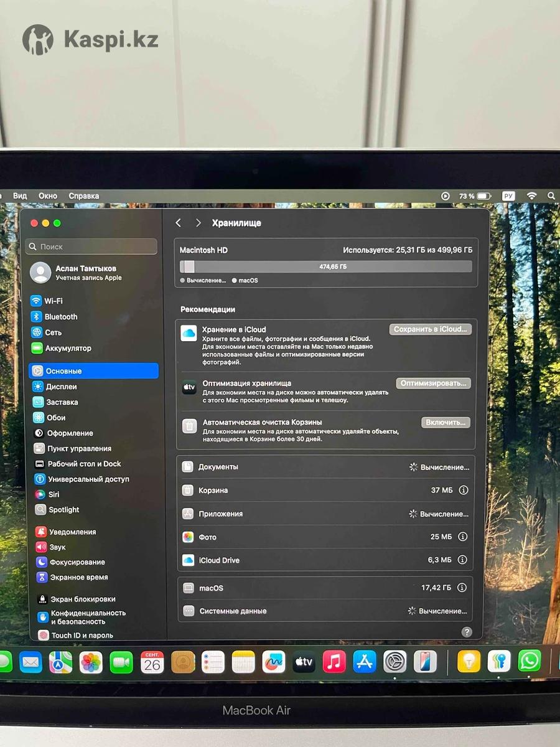Click the Оптимизировать button

(433, 383)
